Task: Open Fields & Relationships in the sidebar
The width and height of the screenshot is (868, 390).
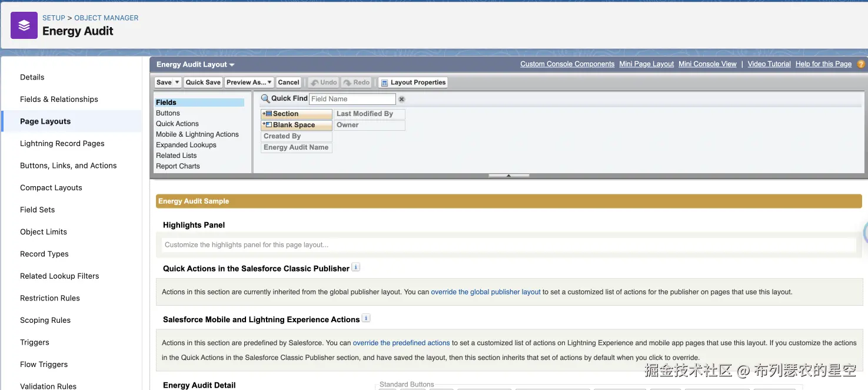Action: (59, 99)
